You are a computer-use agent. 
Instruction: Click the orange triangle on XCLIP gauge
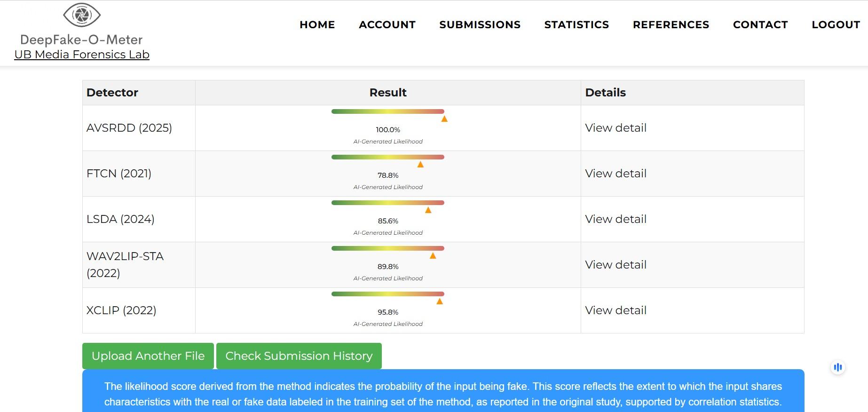(440, 301)
